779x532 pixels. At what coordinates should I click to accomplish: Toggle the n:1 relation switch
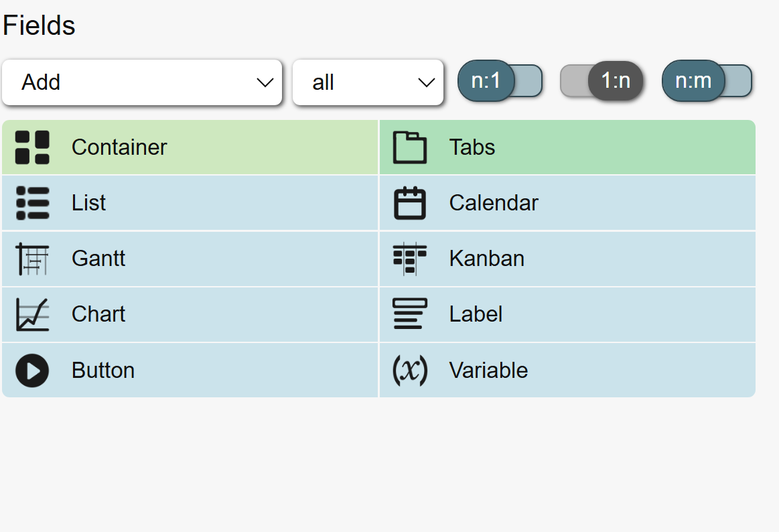tap(500, 81)
